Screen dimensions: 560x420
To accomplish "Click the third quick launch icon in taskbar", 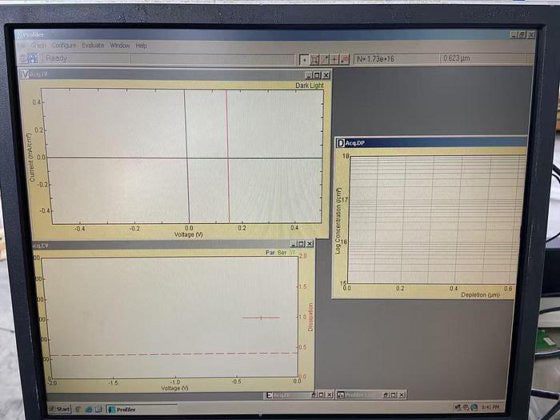I will coord(98,409).
